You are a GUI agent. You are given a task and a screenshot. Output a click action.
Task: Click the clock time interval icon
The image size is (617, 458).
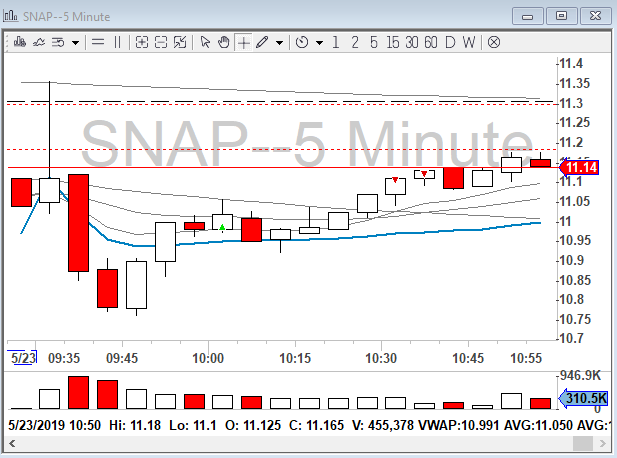(x=302, y=42)
